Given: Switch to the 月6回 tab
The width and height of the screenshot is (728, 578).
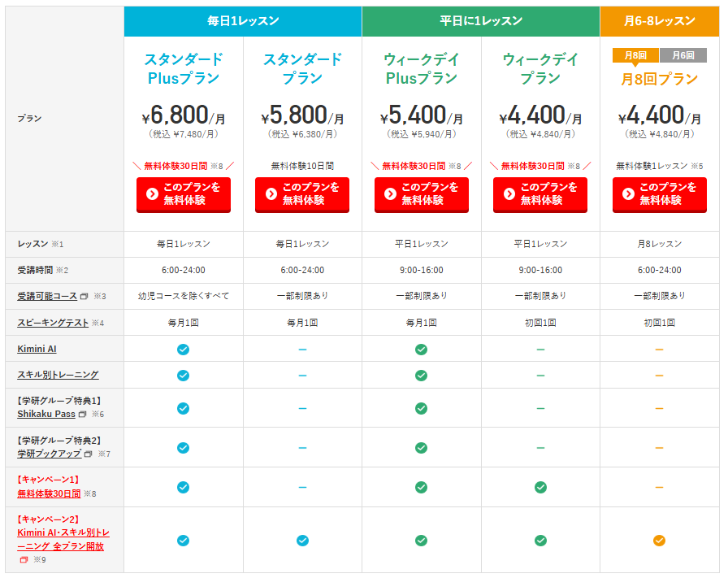Looking at the screenshot, I should [x=682, y=55].
